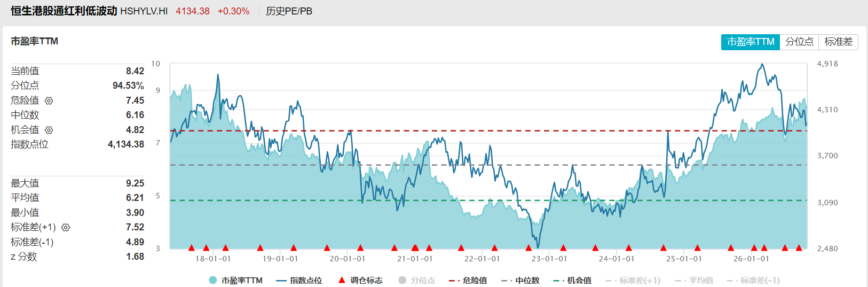Click the 中位数 value 6.16
The image size is (868, 287).
point(135,115)
